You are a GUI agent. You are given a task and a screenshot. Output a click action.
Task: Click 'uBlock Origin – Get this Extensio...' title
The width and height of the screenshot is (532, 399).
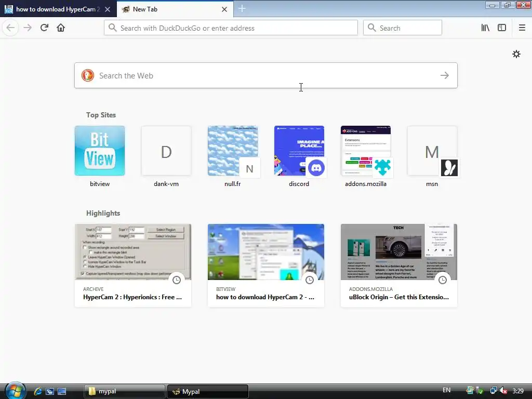(398, 297)
